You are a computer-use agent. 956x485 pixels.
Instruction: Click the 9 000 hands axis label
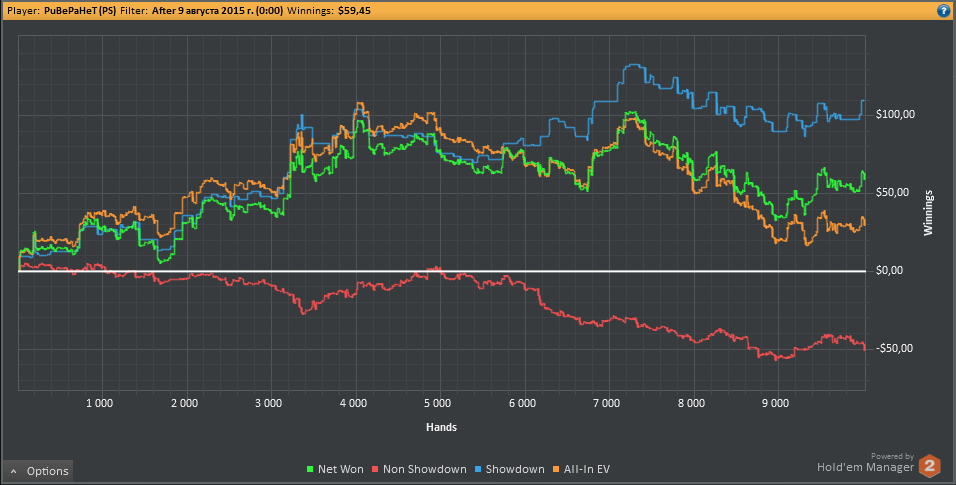click(775, 403)
